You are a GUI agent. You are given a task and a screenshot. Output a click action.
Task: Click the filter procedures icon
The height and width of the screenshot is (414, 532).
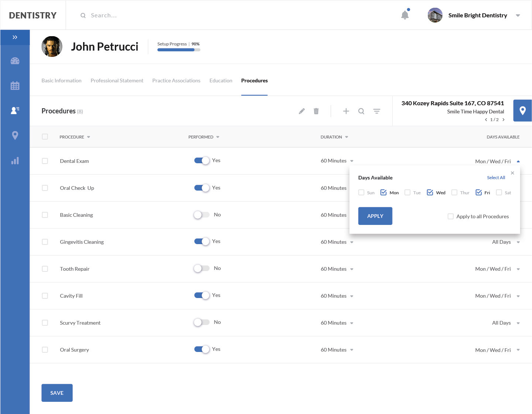click(x=377, y=111)
